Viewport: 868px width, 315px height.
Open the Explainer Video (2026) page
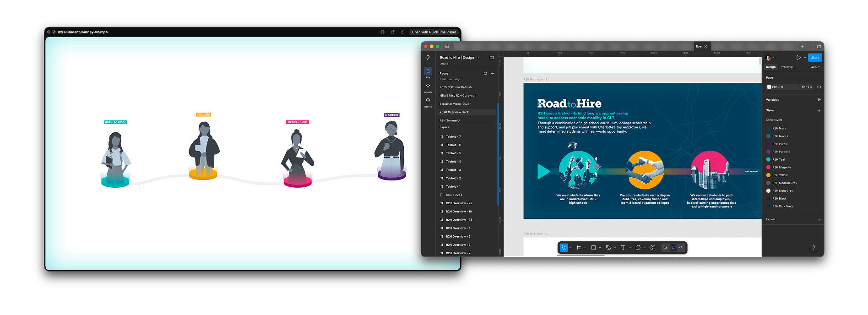(x=455, y=104)
